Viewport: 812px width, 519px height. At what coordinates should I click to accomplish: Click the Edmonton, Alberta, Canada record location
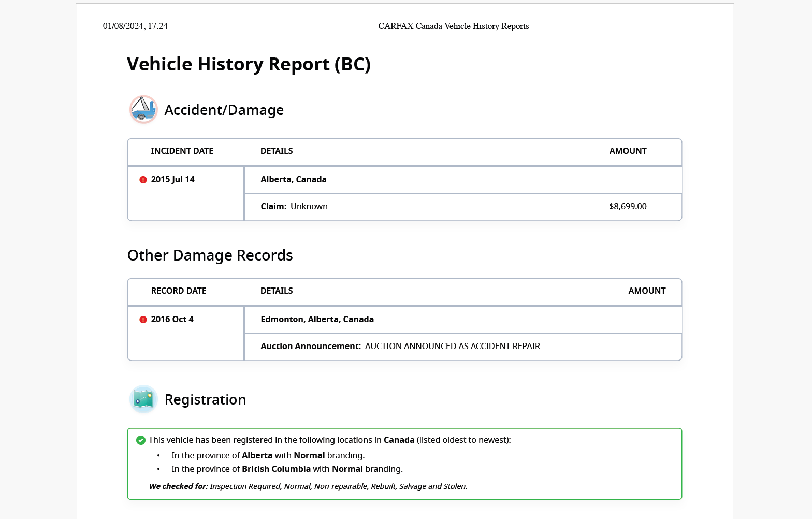317,319
